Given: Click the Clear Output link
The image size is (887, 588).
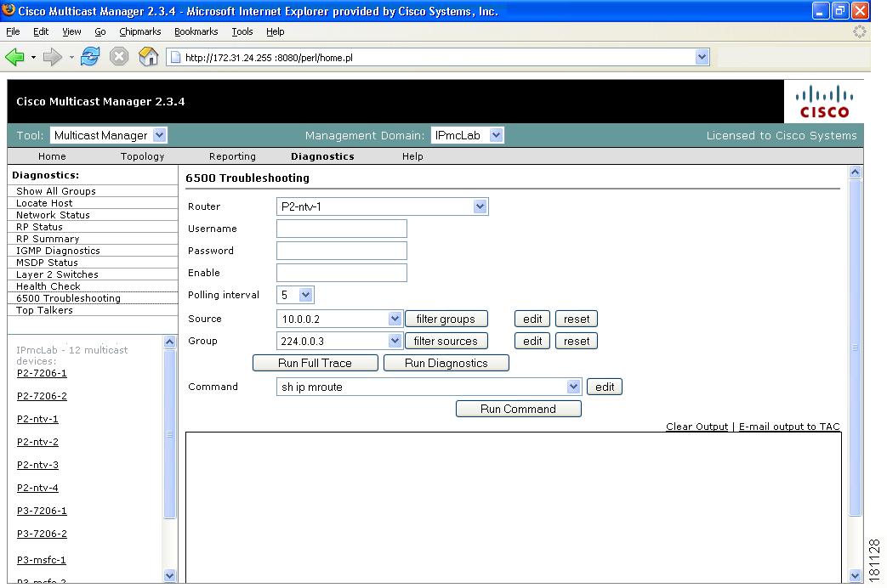Looking at the screenshot, I should 697,427.
